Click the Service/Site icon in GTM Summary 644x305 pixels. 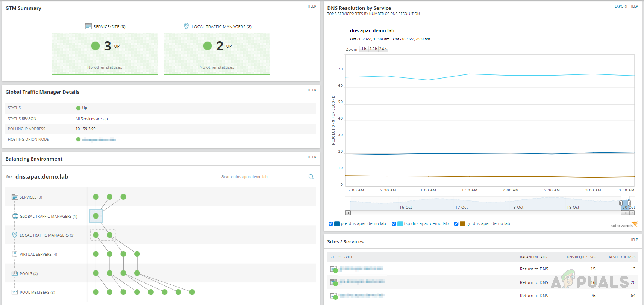88,26
